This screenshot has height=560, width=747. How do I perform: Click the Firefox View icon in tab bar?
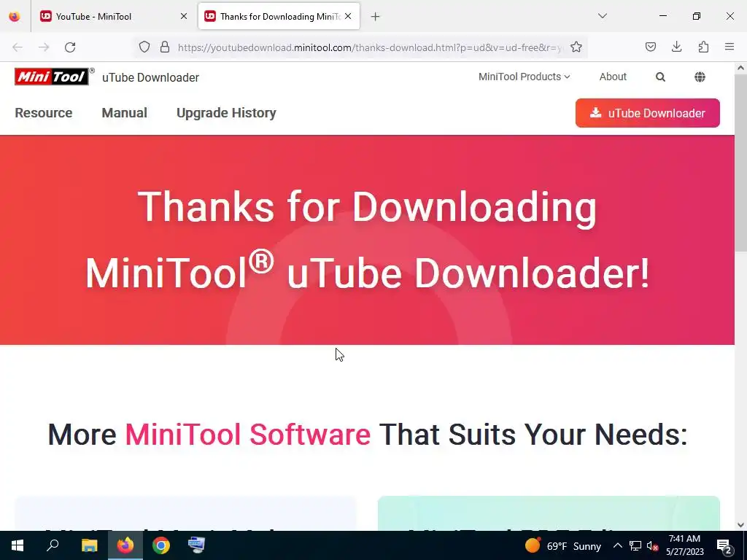pos(15,16)
